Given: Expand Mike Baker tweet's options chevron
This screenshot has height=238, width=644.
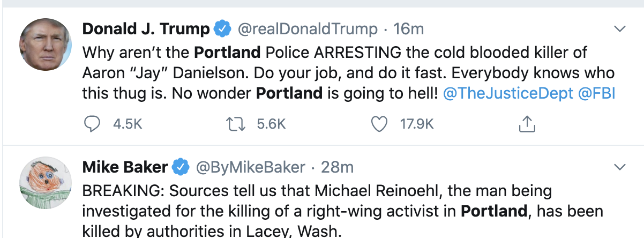Looking at the screenshot, I should click(x=619, y=167).
